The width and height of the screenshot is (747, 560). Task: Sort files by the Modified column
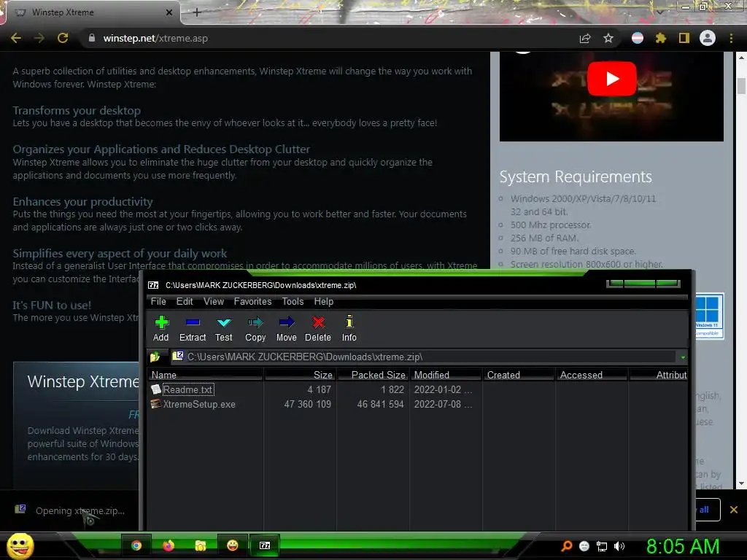click(446, 375)
